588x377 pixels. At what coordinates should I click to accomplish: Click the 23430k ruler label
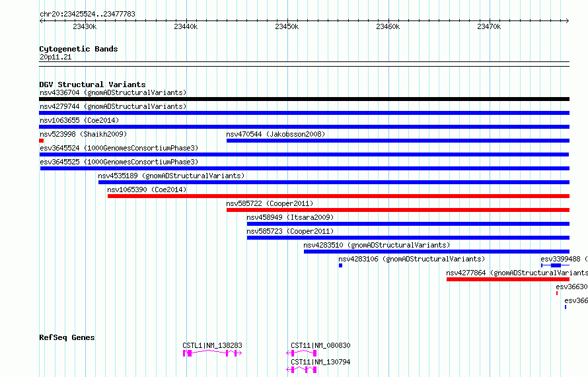85,26
